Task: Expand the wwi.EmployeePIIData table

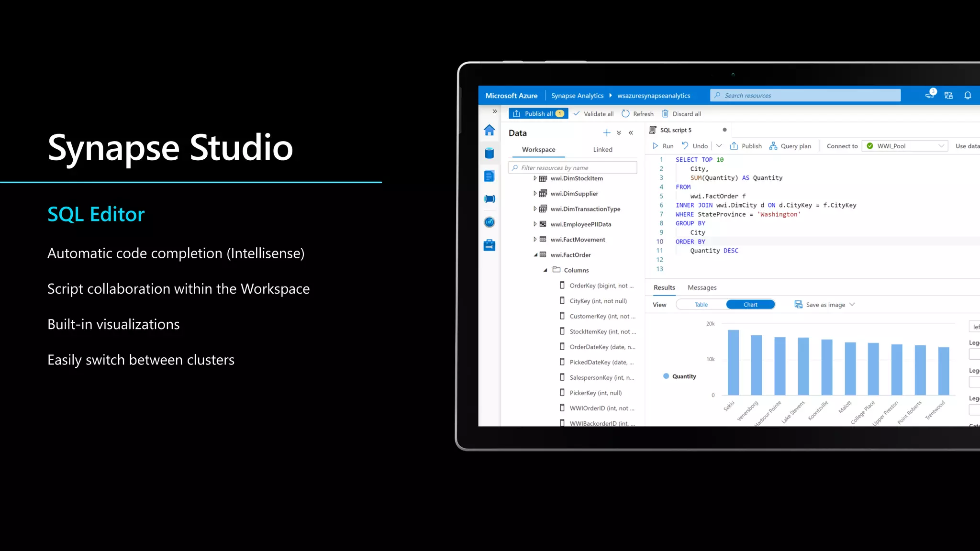Action: pos(535,224)
